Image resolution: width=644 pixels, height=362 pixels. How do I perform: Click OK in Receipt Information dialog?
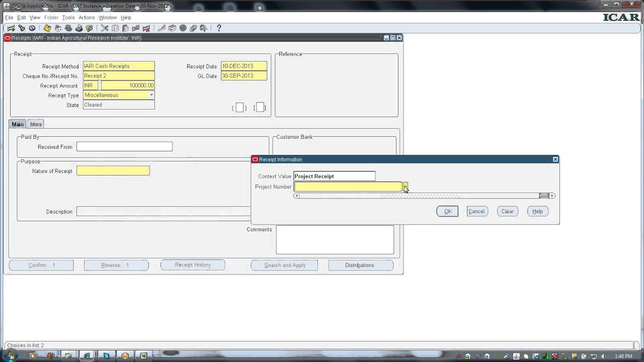point(447,211)
